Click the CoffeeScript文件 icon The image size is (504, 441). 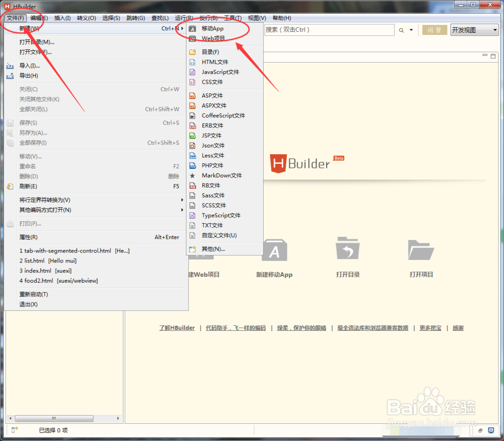pyautogui.click(x=192, y=115)
